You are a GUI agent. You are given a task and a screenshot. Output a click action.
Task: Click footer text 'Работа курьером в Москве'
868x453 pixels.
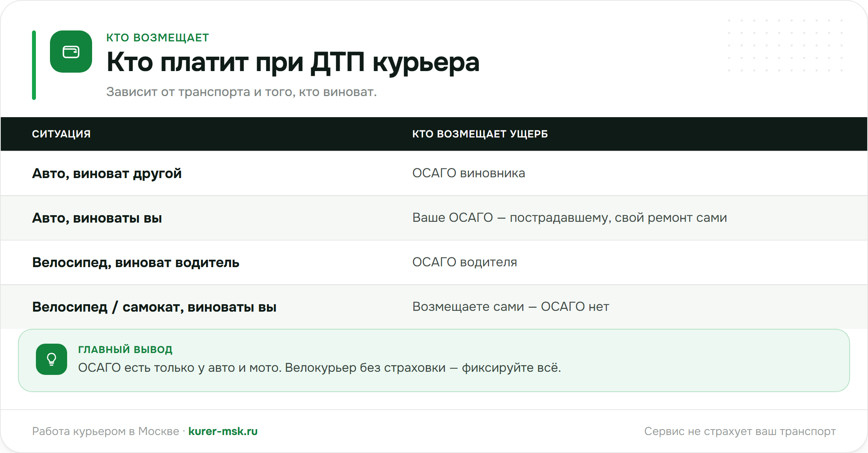(106, 431)
